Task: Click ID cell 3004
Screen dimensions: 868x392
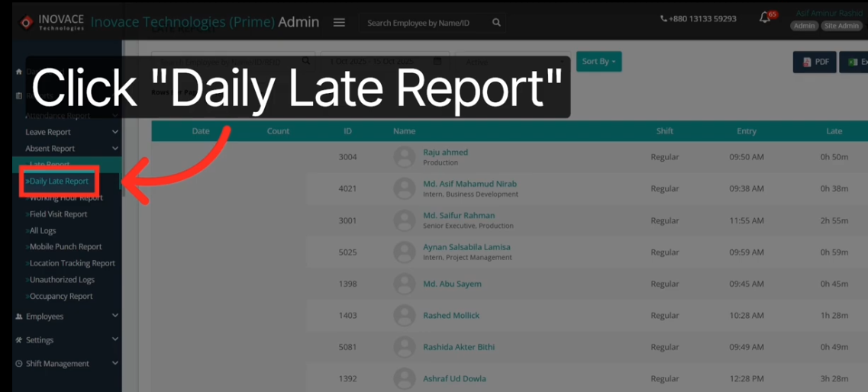Action: [347, 157]
